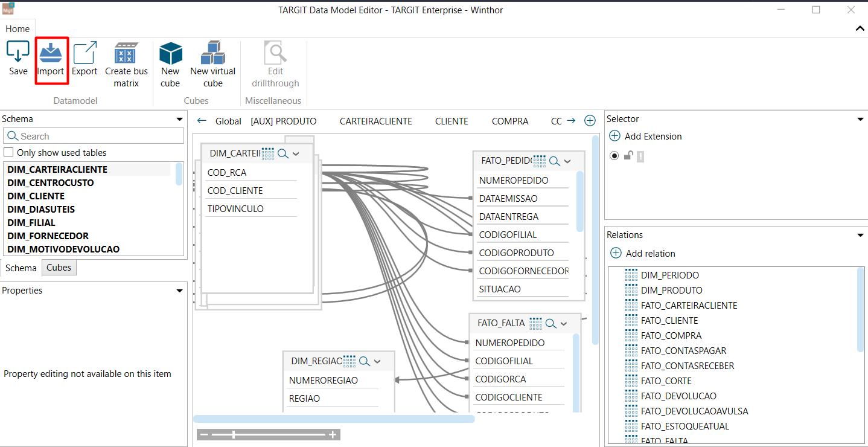Click Add relation in the Relations panel

coord(643,253)
